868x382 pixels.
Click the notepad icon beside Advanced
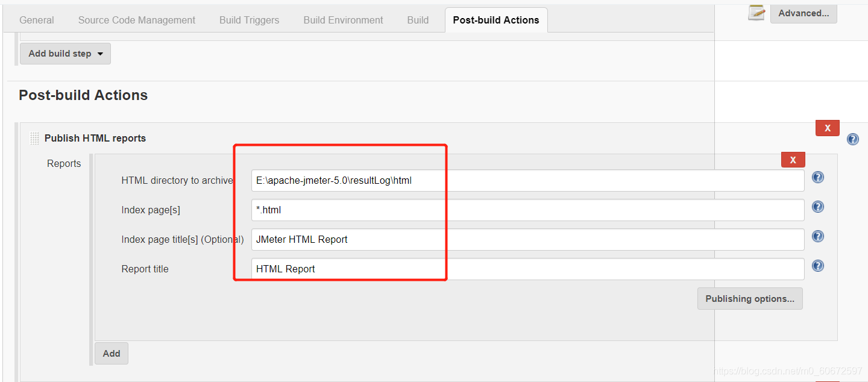(756, 12)
